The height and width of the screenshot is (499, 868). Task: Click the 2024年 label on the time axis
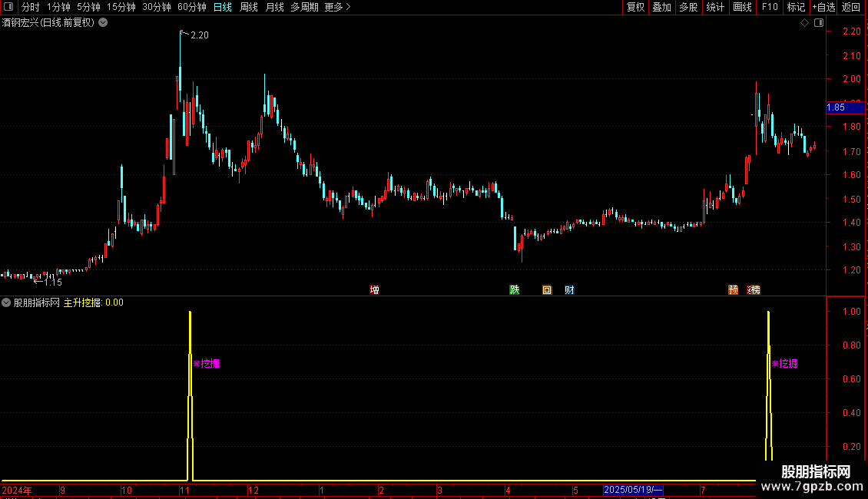(17, 490)
